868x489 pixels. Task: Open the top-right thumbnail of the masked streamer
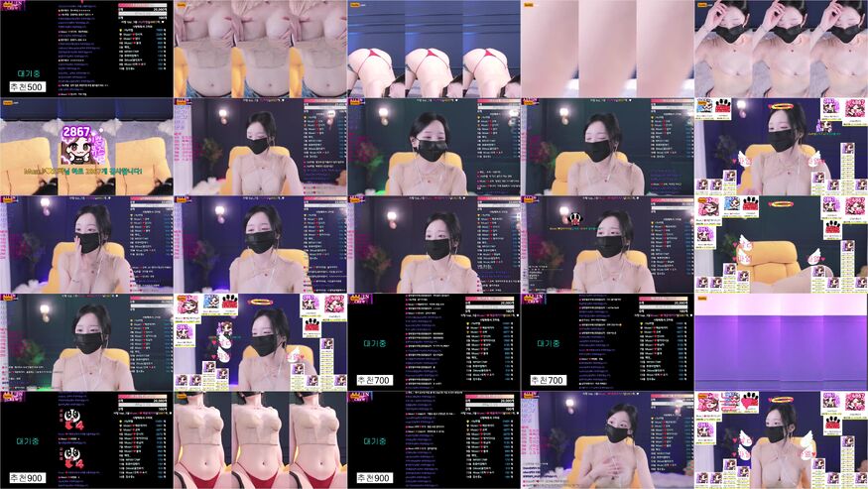coord(781,49)
